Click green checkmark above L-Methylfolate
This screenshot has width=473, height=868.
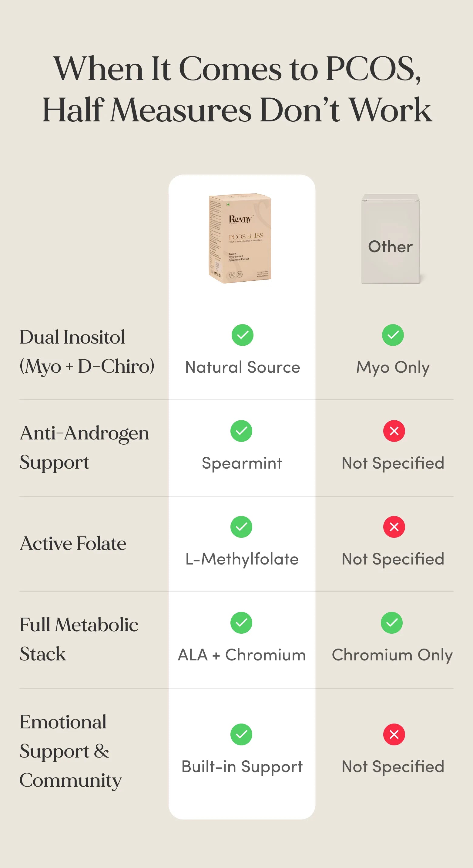(241, 527)
